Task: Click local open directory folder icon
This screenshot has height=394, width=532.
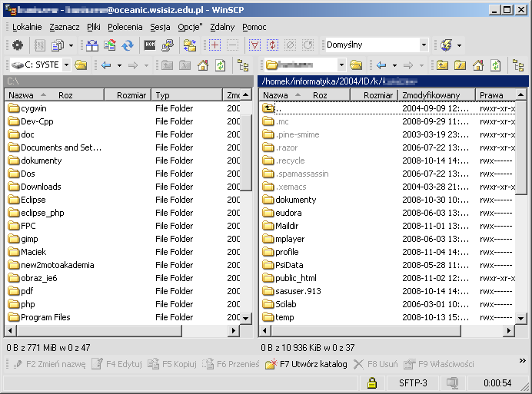Action: (x=81, y=65)
